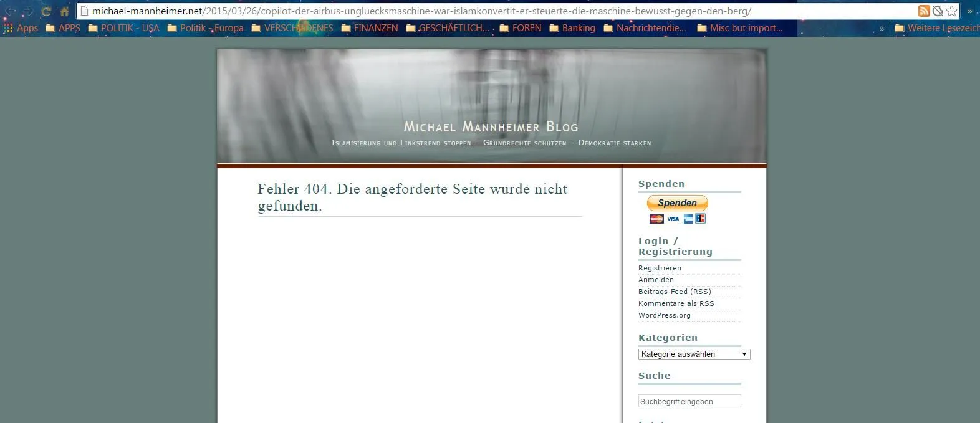
Task: Click the blog tagline about Islamisierung und Linkstrend
Action: [491, 143]
